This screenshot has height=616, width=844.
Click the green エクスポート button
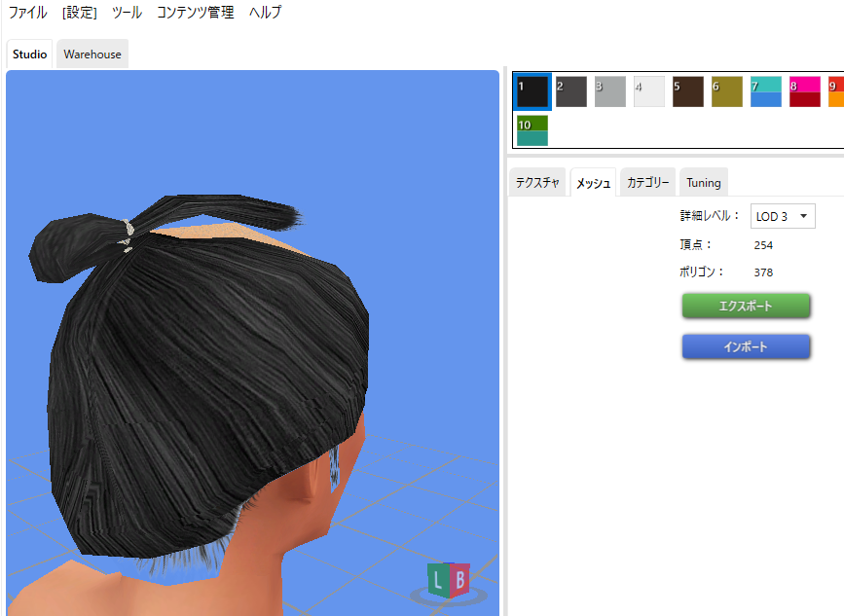pyautogui.click(x=746, y=306)
